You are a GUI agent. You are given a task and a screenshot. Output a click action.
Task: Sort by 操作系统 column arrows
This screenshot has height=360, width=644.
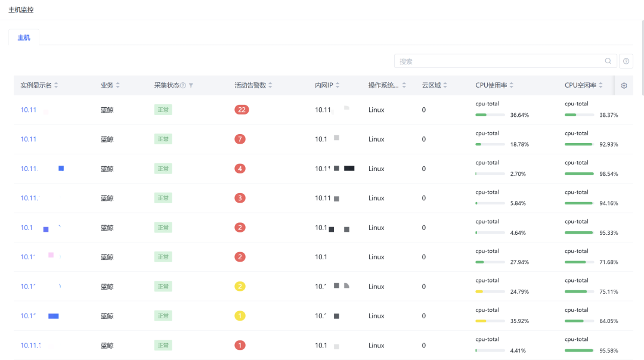pyautogui.click(x=404, y=85)
